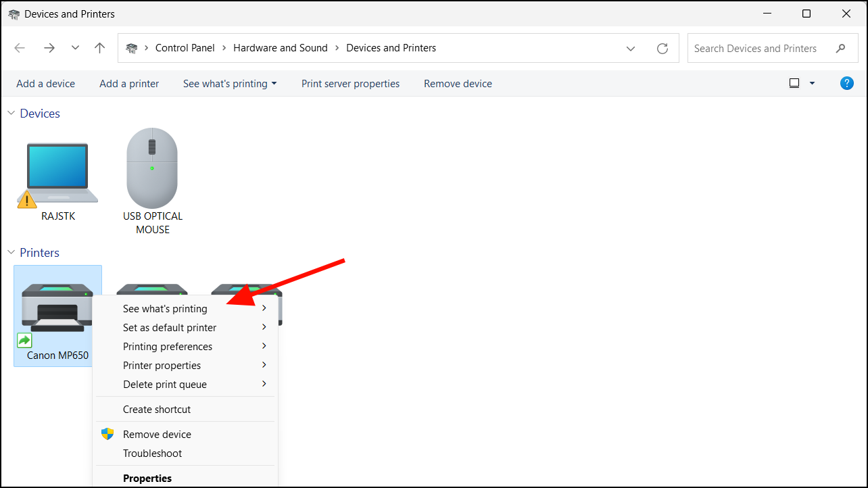868x488 pixels.
Task: Click the back navigation arrow
Action: coord(20,48)
